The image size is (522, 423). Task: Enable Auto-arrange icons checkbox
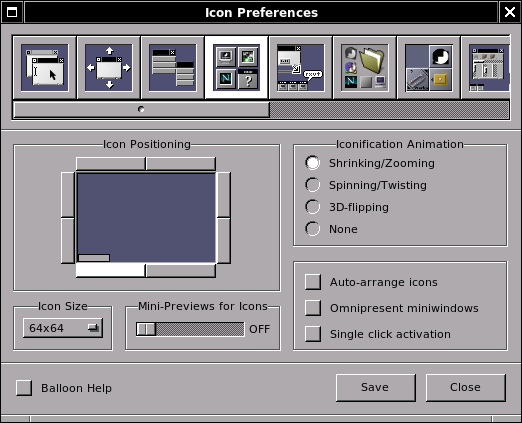313,282
